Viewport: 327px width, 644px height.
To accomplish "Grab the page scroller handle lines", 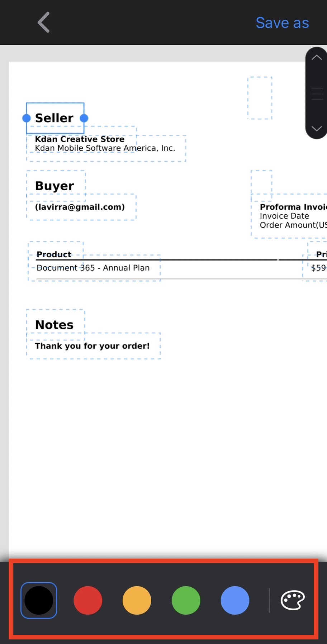I will [x=317, y=94].
